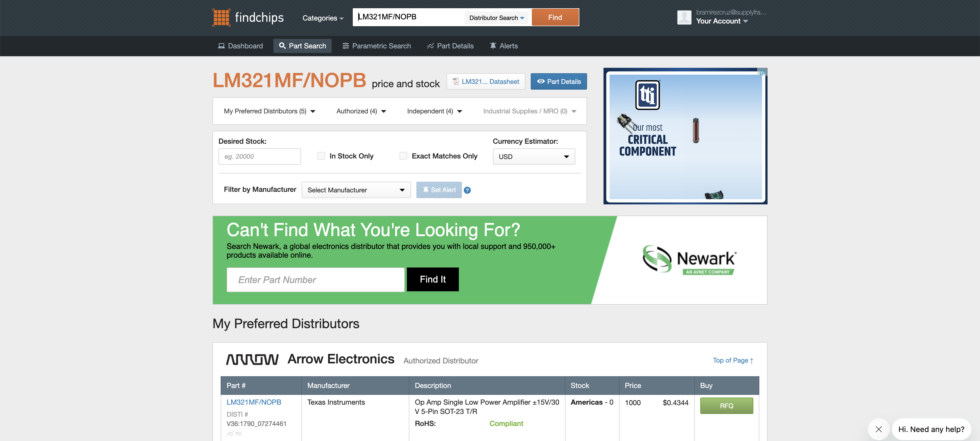Click the green RFQ button
The image size is (980, 441).
726,406
